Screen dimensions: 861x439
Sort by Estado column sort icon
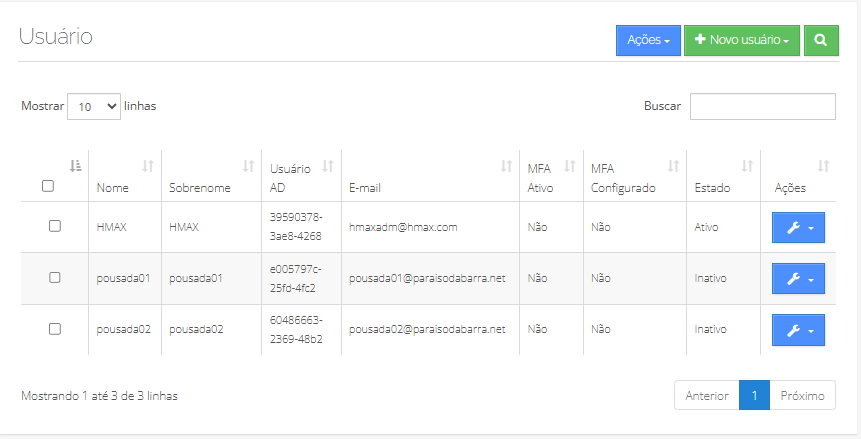click(x=747, y=166)
